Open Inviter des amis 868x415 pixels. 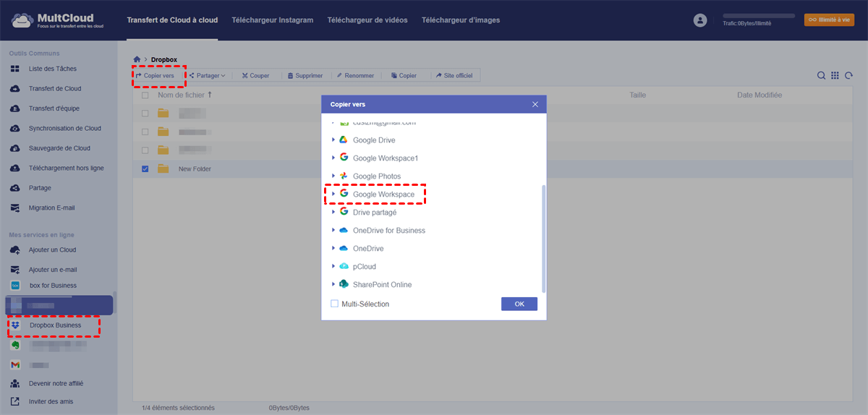51,401
